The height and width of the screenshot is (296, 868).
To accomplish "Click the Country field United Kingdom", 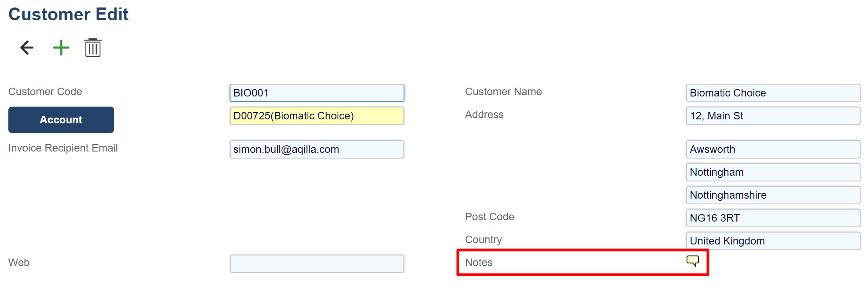I will tap(773, 241).
